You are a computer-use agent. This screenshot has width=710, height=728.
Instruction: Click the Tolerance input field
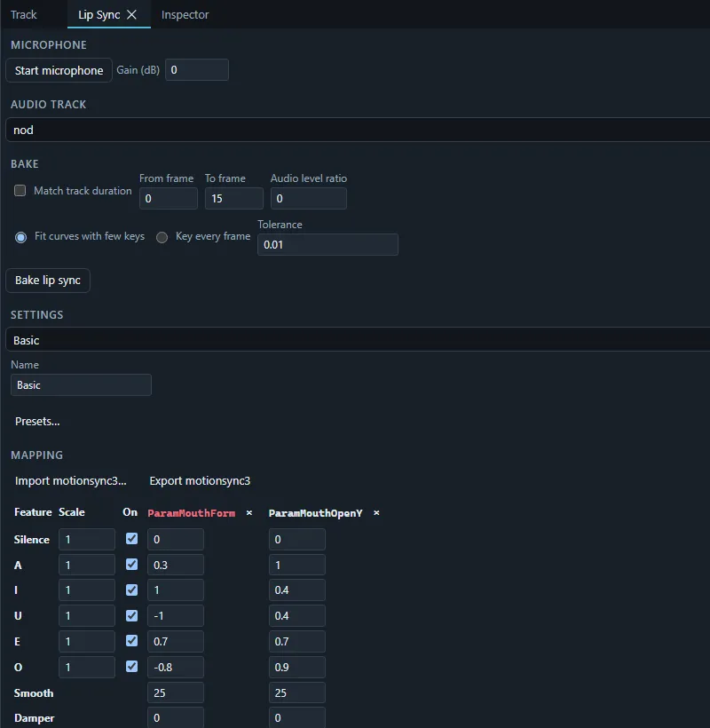point(327,245)
